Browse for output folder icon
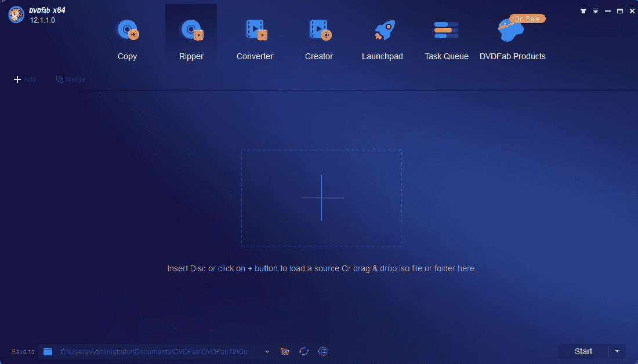 point(284,351)
